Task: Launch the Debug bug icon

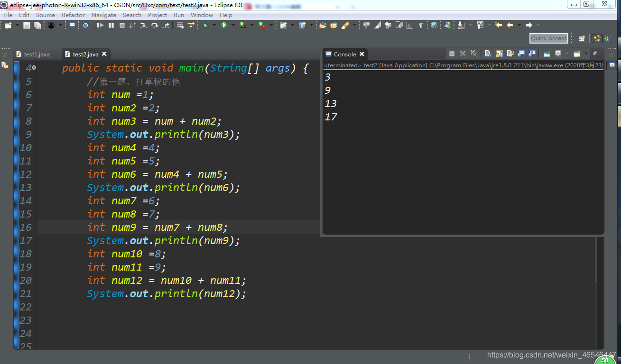Action: coord(205,25)
